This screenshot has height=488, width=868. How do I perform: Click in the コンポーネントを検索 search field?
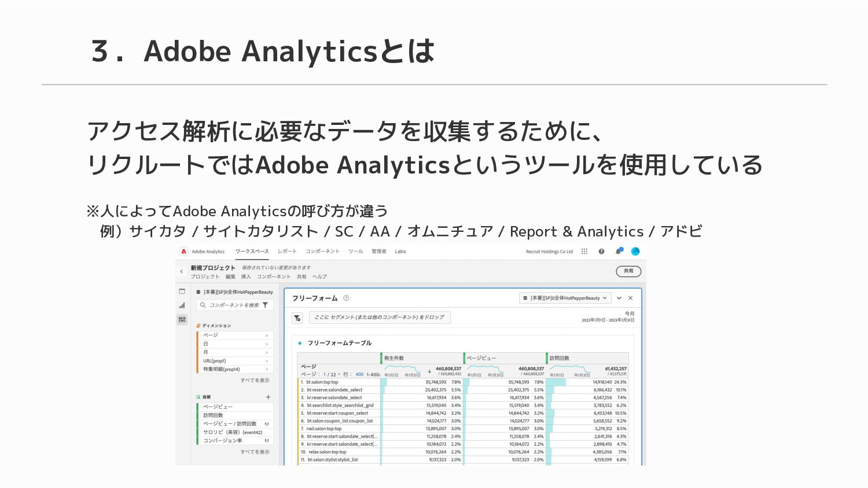click(234, 305)
